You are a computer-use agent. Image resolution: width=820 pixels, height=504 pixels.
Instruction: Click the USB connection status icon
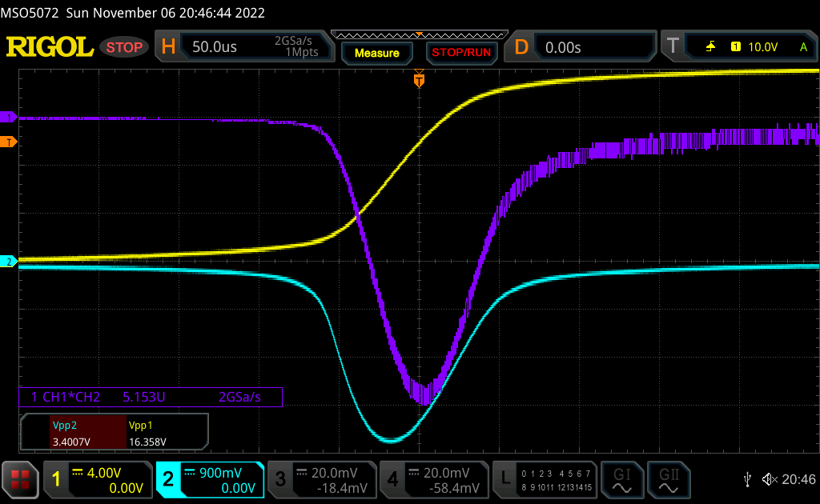tap(748, 479)
